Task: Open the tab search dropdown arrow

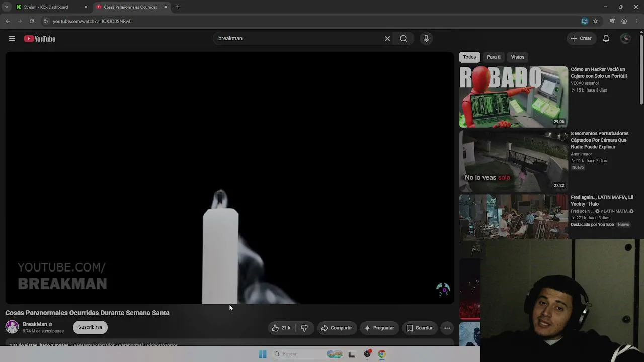Action: tap(7, 7)
